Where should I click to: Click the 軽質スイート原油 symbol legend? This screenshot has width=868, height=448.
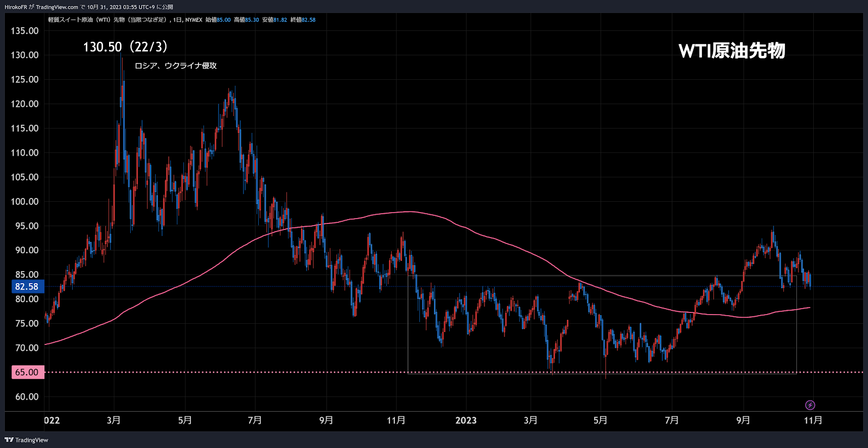coord(108,20)
